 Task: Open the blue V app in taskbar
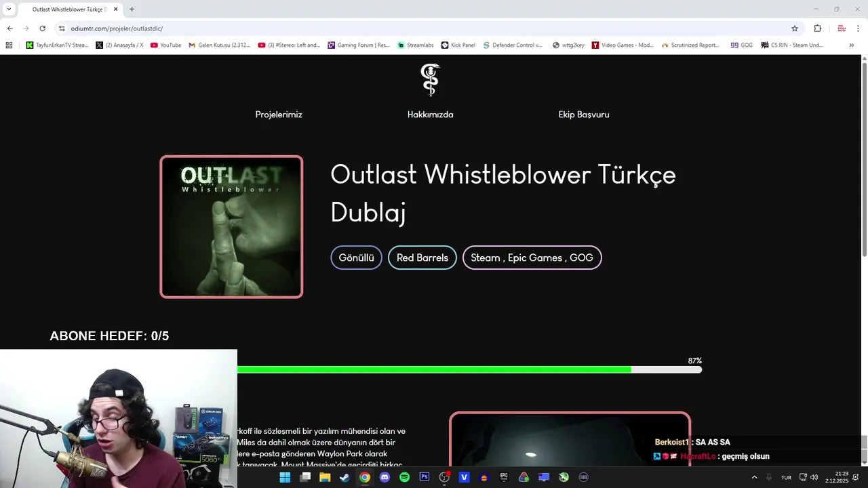pyautogui.click(x=464, y=477)
